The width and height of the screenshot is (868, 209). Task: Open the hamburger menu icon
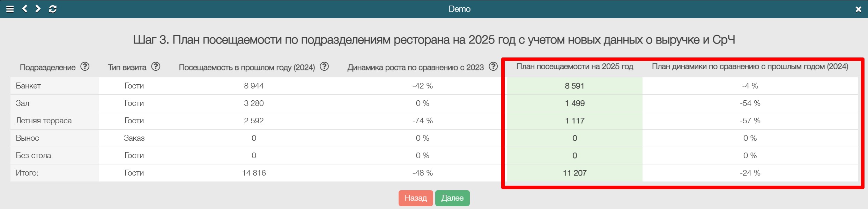10,9
